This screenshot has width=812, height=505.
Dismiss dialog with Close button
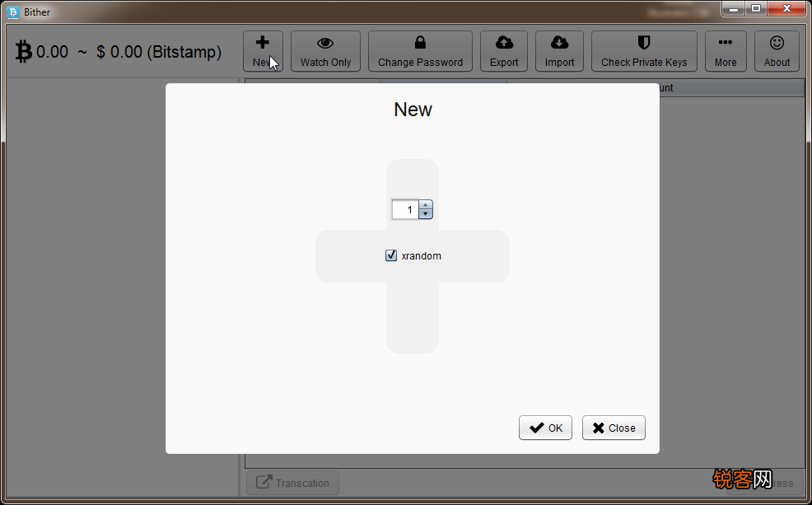point(614,428)
